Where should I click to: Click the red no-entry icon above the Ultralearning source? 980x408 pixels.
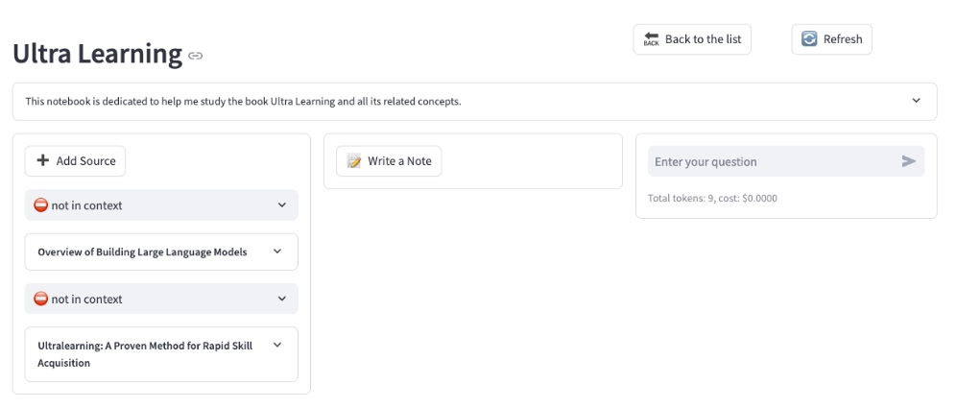click(40, 299)
